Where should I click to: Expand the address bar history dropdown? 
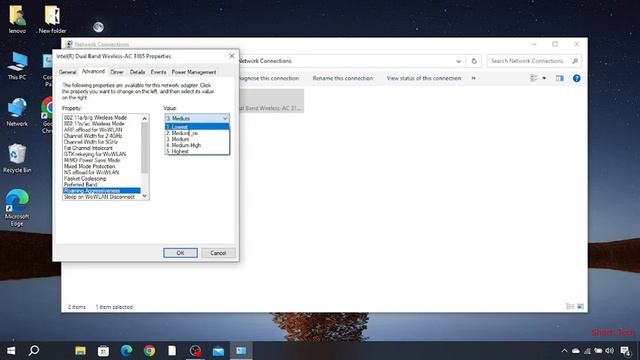(458, 61)
